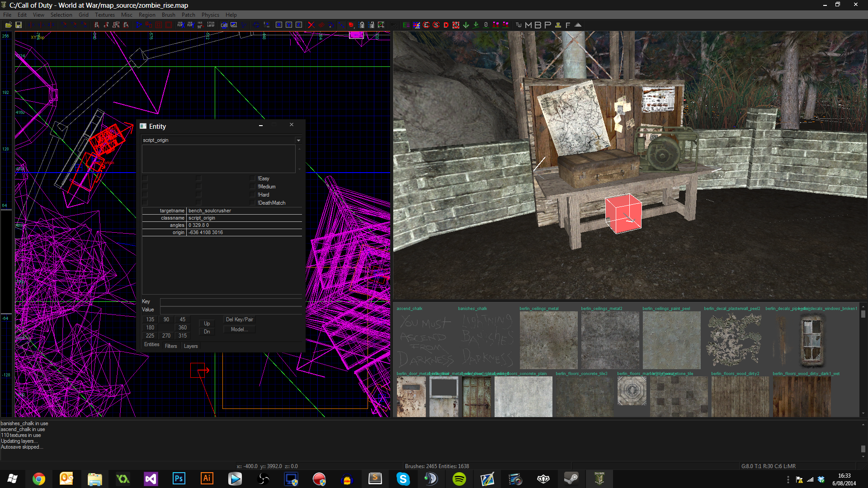Flip texture on X with TEX FLIP X icon
The image size is (868, 488).
(x=180, y=25)
